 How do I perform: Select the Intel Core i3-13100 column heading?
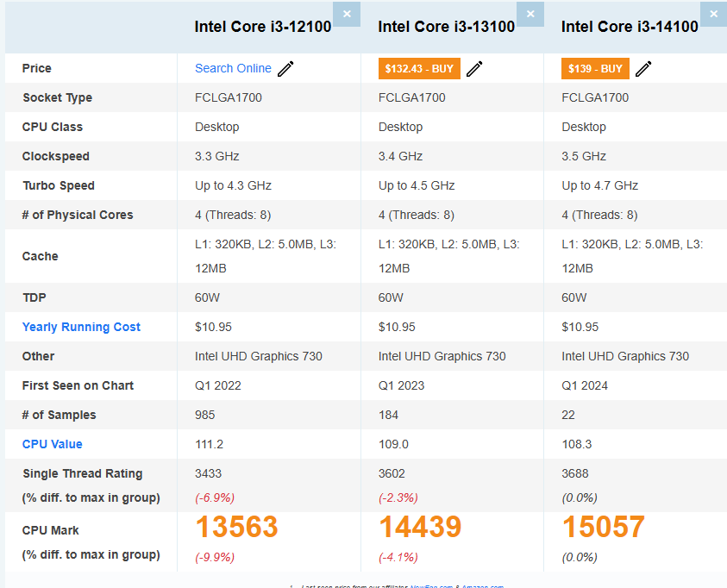point(447,27)
